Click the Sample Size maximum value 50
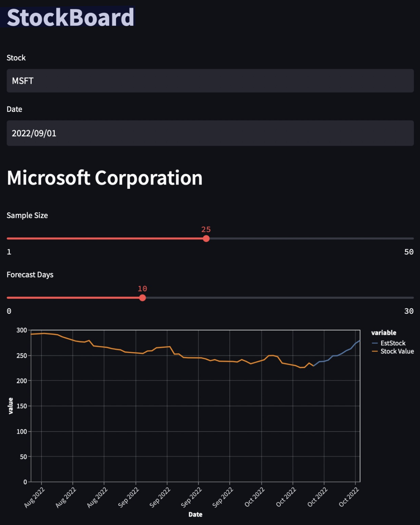Screen dimensions: 420x525 [409, 252]
